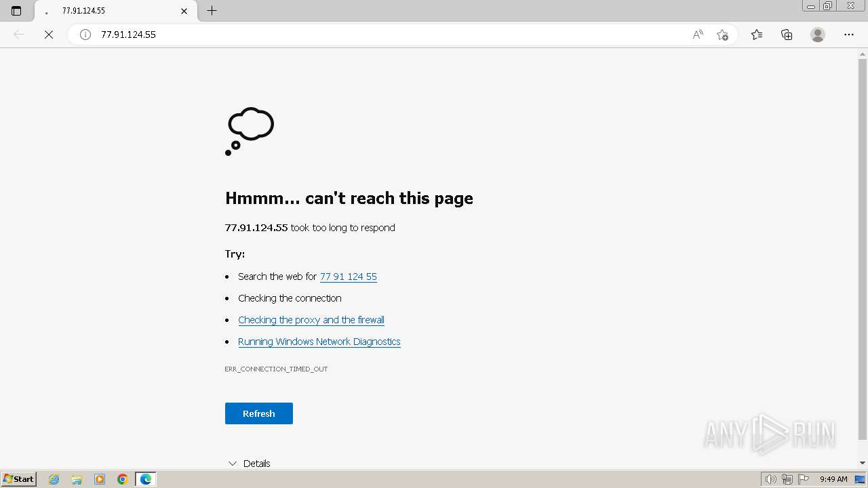
Task: Expand the Details section
Action: [249, 464]
